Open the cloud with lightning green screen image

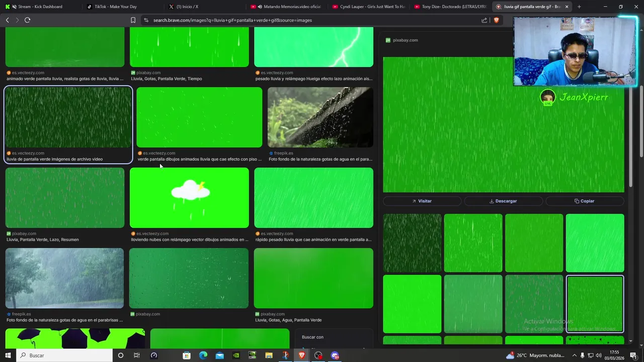coord(189,198)
